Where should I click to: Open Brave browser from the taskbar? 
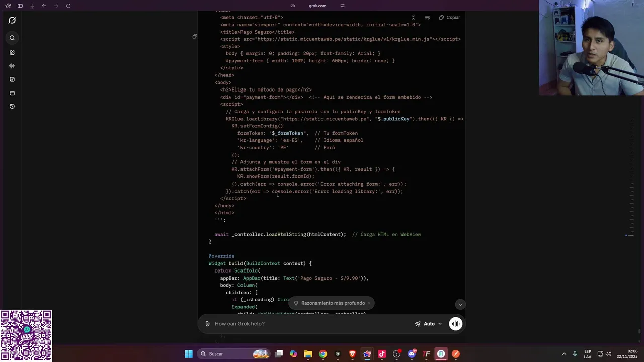pos(352,354)
